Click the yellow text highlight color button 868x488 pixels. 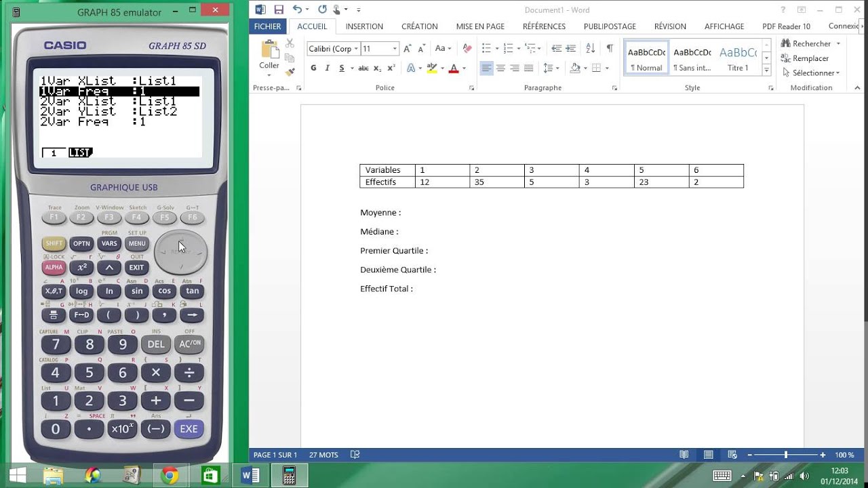click(x=431, y=68)
